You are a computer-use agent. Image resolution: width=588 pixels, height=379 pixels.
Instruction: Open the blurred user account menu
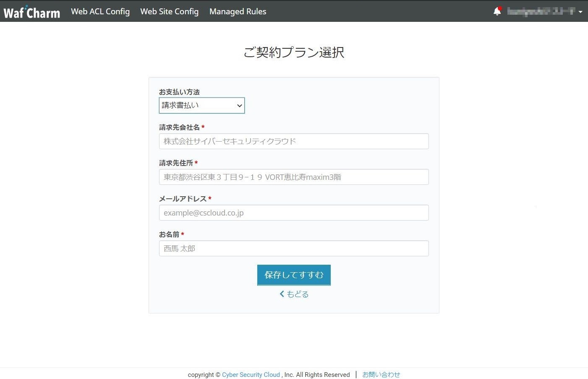pos(541,11)
